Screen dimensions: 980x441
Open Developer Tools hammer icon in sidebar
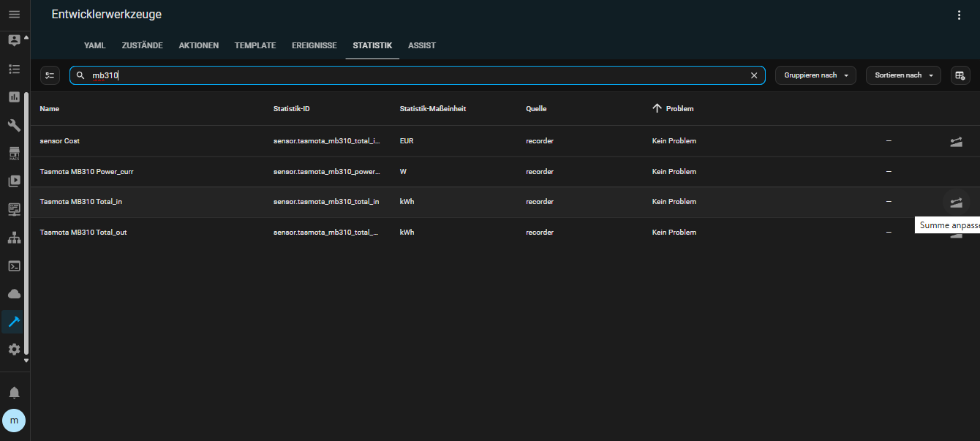[x=14, y=322]
